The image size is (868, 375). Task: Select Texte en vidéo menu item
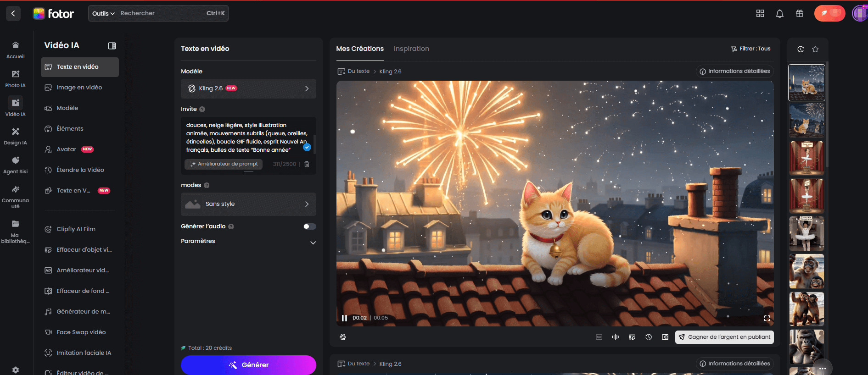pyautogui.click(x=80, y=67)
